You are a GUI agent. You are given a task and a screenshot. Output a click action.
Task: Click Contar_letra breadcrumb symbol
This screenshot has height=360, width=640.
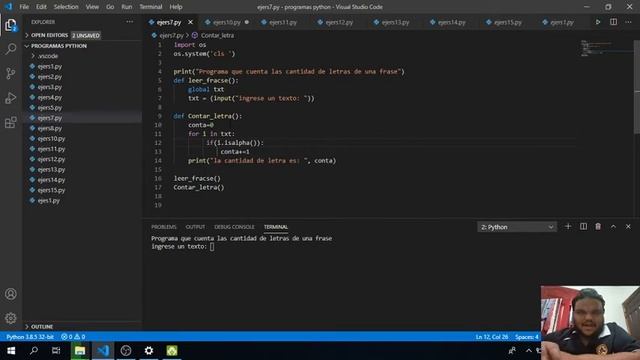click(217, 36)
